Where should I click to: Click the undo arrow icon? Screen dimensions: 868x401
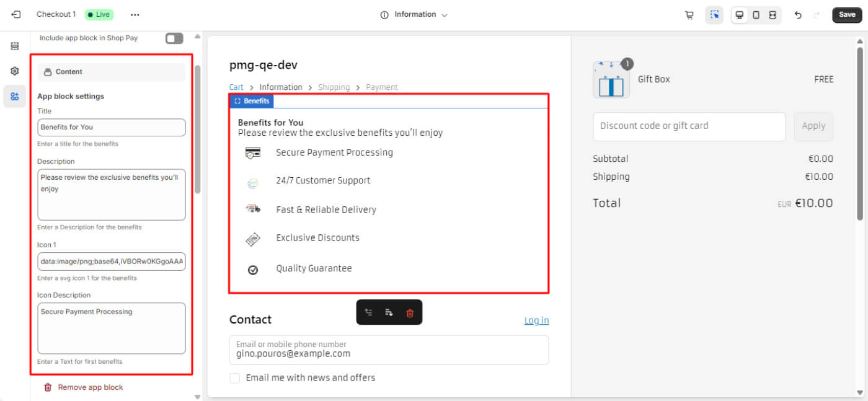pos(798,15)
